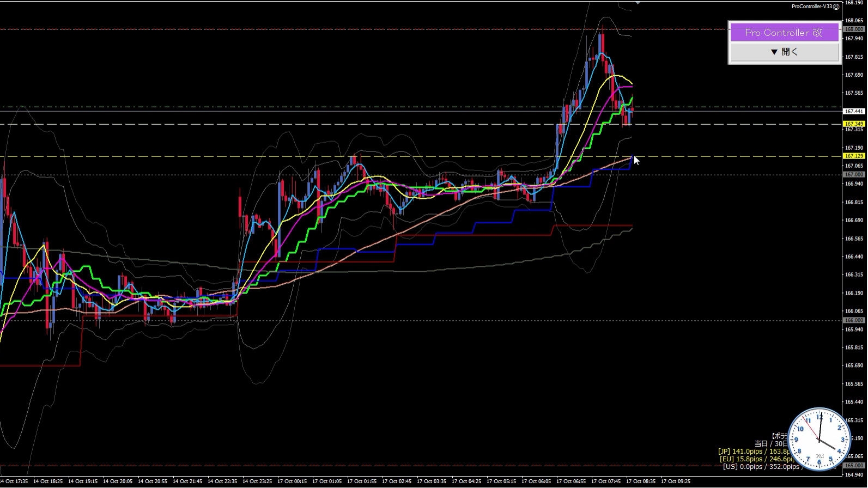
Task: Click the 14 Oct 23:25 time label
Action: [x=257, y=481]
